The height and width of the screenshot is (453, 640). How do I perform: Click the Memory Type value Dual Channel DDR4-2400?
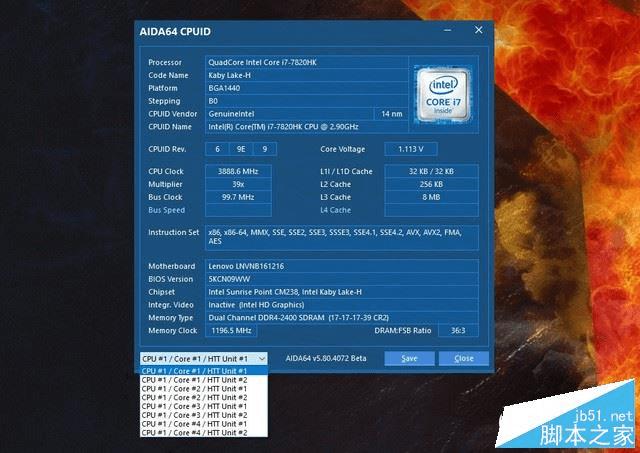click(x=342, y=318)
